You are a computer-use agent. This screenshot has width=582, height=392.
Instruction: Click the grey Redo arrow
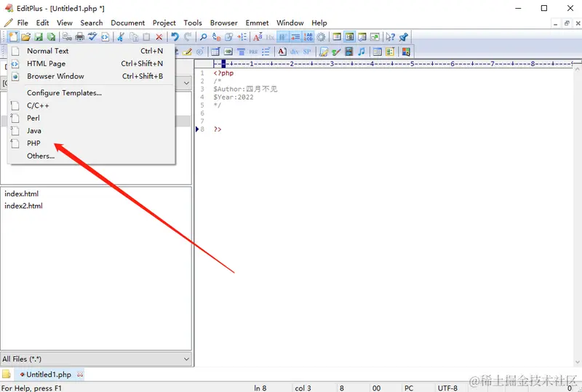(x=188, y=37)
